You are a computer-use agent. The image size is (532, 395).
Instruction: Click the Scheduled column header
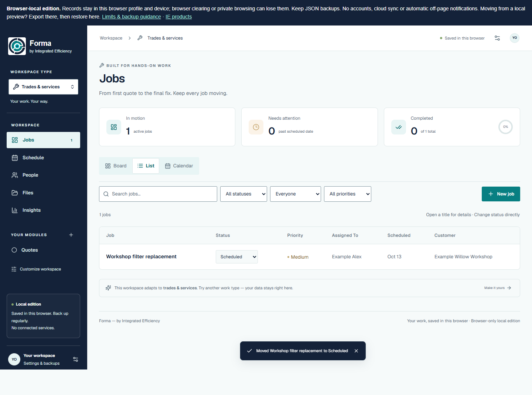(x=399, y=235)
